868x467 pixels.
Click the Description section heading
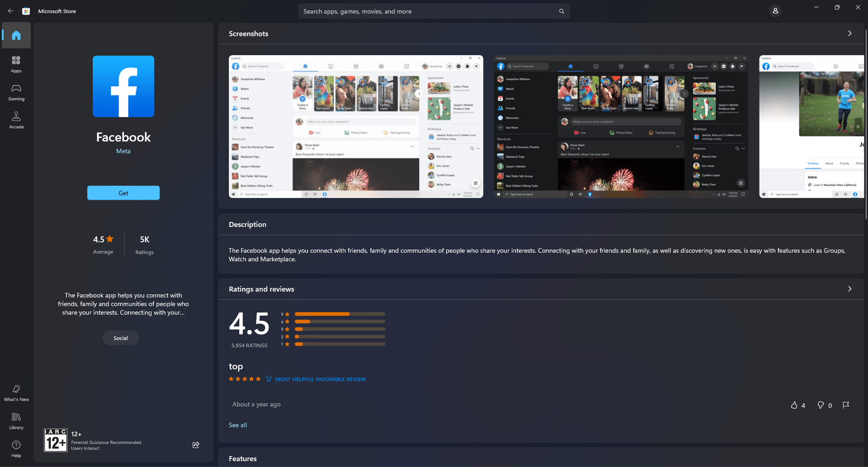(x=247, y=225)
